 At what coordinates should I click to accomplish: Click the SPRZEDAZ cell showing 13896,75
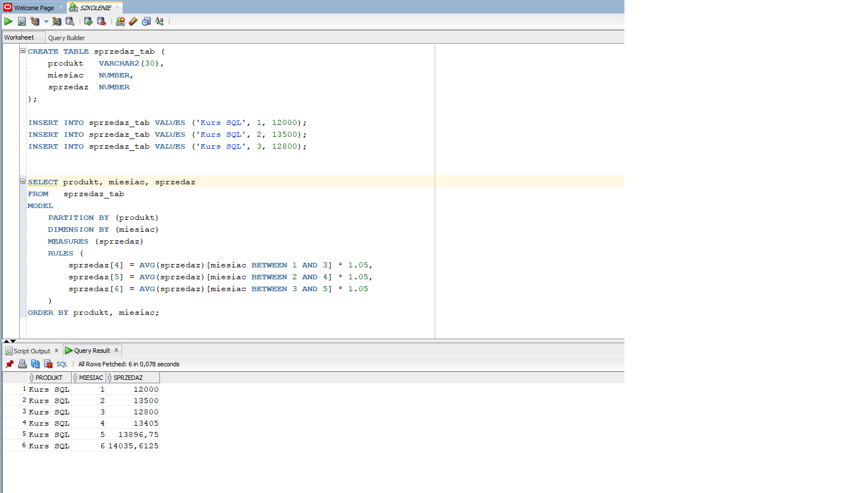pos(133,434)
